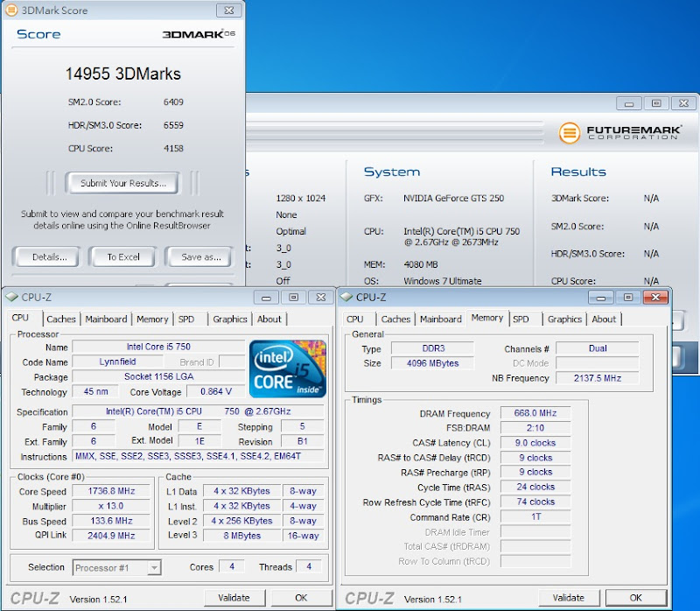
Task: Open SPD tab in left CPU-Z window
Action: pyautogui.click(x=186, y=319)
